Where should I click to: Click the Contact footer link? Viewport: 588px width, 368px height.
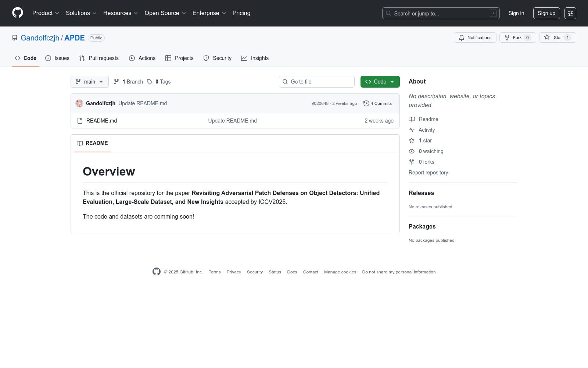(311, 272)
